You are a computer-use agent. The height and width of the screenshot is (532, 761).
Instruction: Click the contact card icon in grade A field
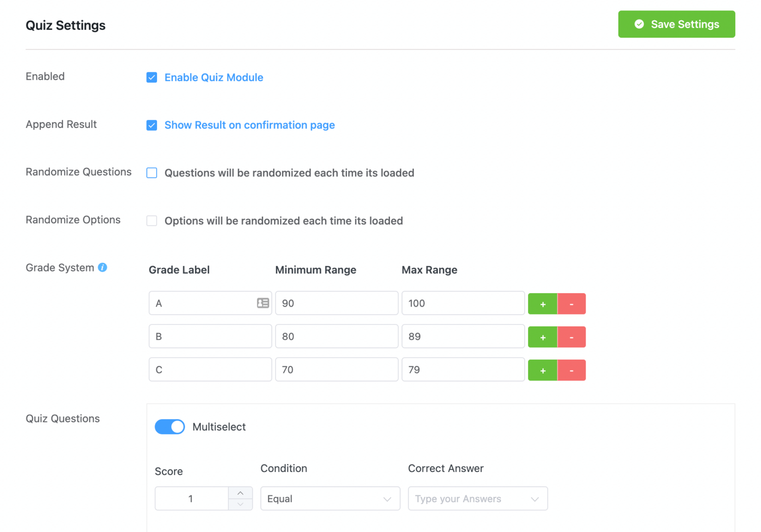[263, 303]
